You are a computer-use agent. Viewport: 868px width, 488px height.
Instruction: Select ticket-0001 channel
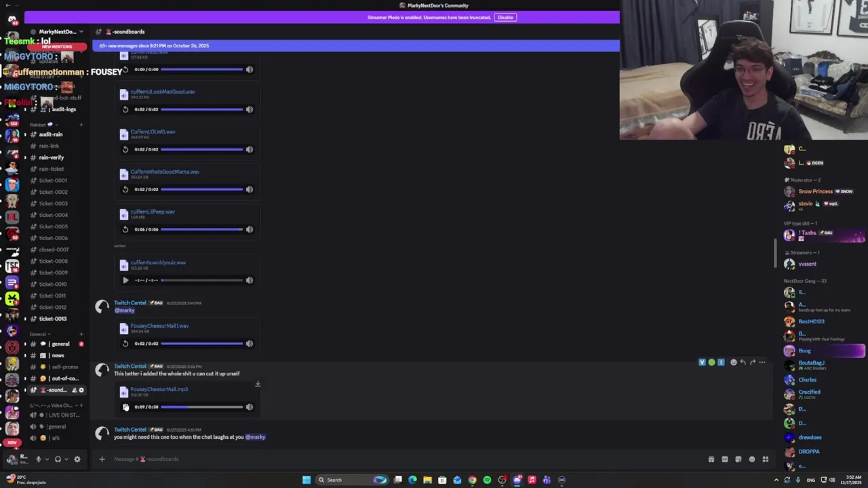53,180
